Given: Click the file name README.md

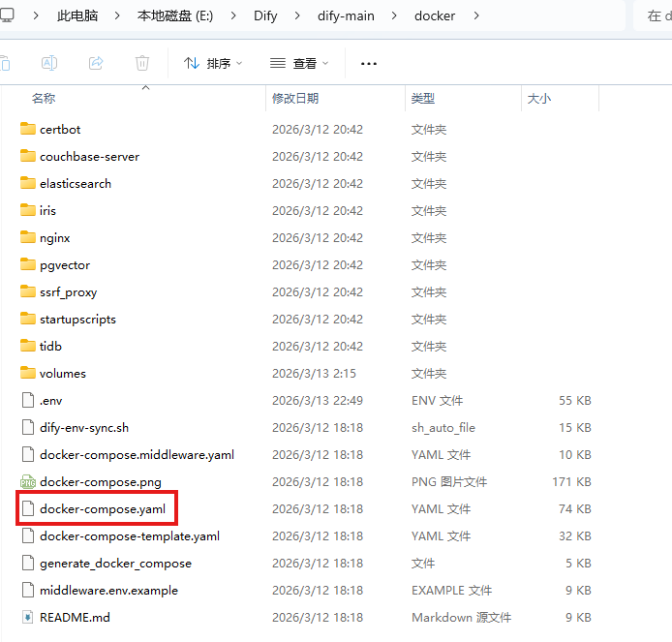Looking at the screenshot, I should pyautogui.click(x=75, y=617).
